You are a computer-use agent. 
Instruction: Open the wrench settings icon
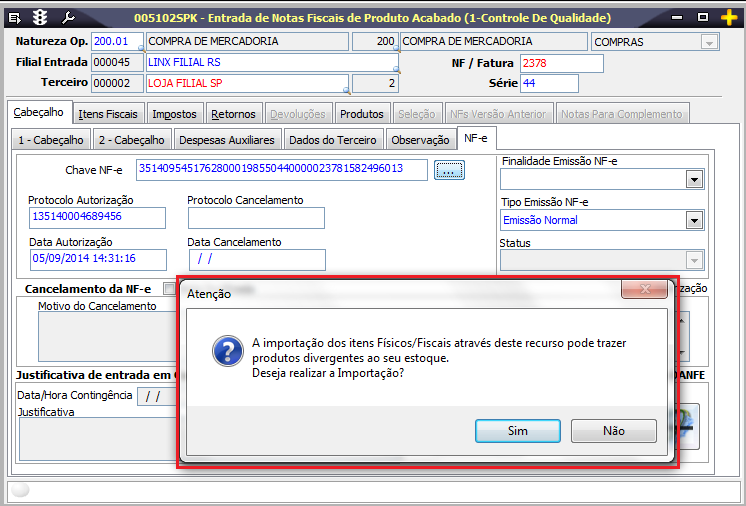(68, 18)
